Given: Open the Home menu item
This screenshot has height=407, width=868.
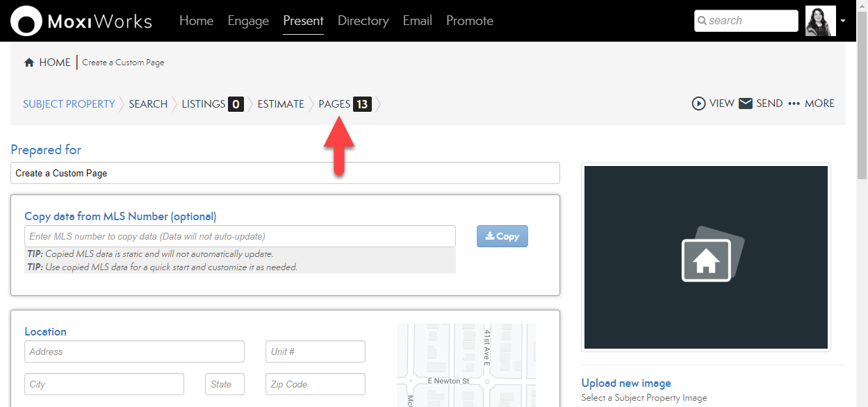Looking at the screenshot, I should [x=197, y=21].
